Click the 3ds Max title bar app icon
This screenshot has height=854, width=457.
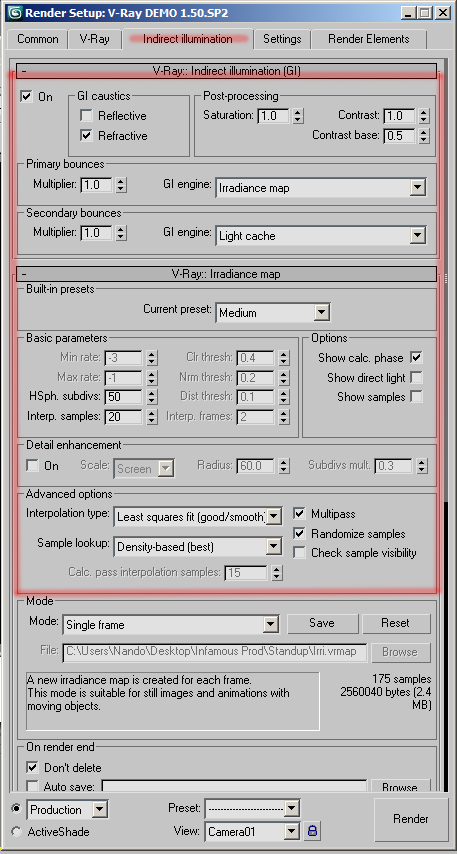[15, 12]
